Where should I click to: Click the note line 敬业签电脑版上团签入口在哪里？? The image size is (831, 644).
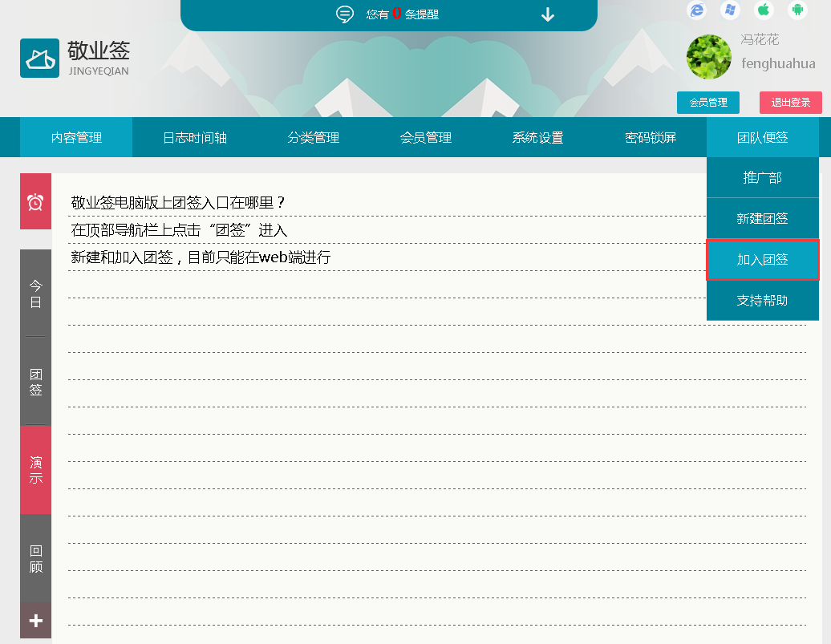(x=178, y=202)
